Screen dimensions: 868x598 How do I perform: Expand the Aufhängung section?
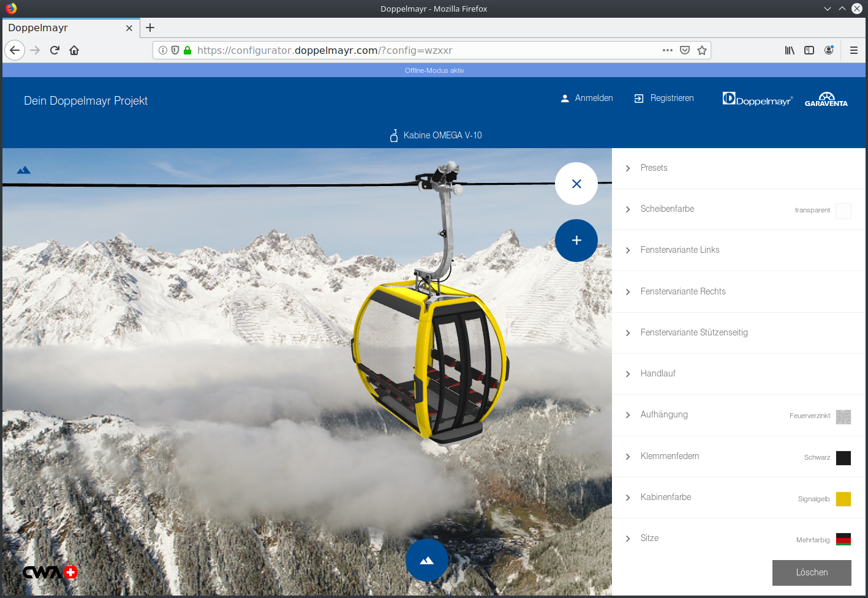pyautogui.click(x=739, y=415)
